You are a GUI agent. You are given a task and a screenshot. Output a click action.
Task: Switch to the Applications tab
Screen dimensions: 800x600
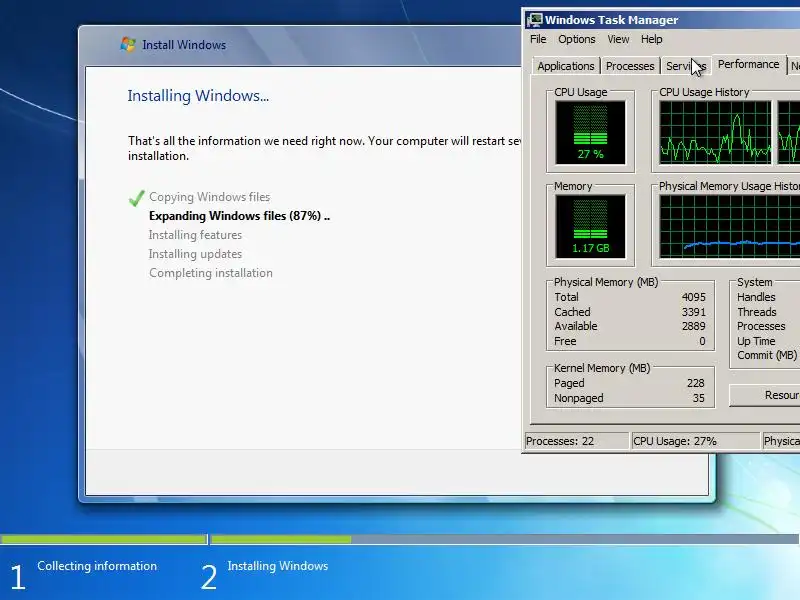point(566,66)
